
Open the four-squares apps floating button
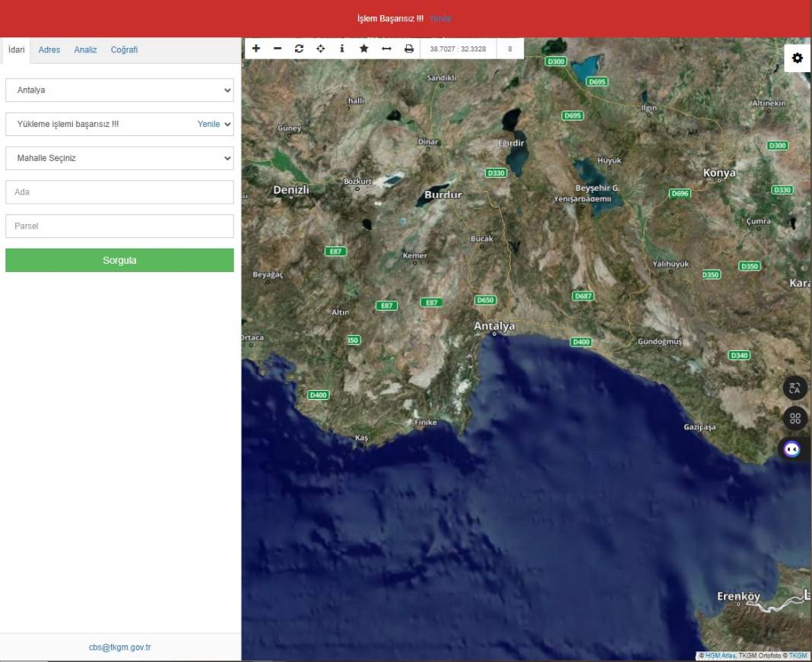[795, 419]
